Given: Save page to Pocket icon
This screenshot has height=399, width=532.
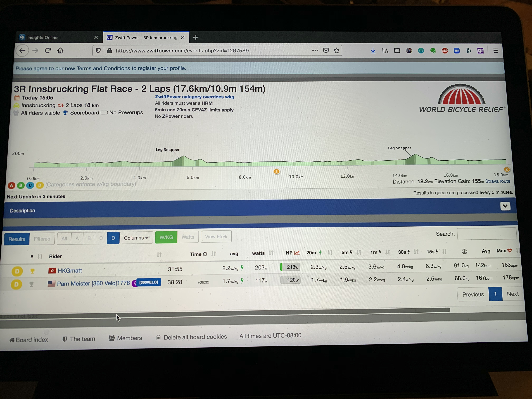Looking at the screenshot, I should click(326, 50).
